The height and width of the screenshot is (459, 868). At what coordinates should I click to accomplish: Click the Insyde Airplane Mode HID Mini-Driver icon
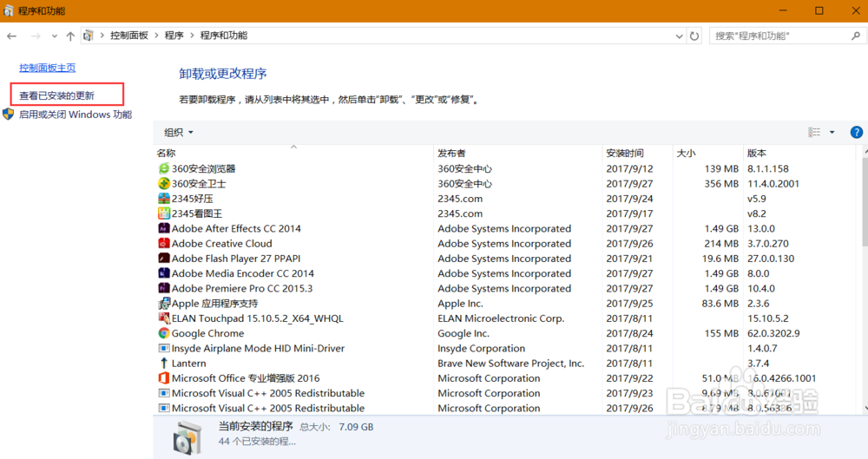coord(164,348)
